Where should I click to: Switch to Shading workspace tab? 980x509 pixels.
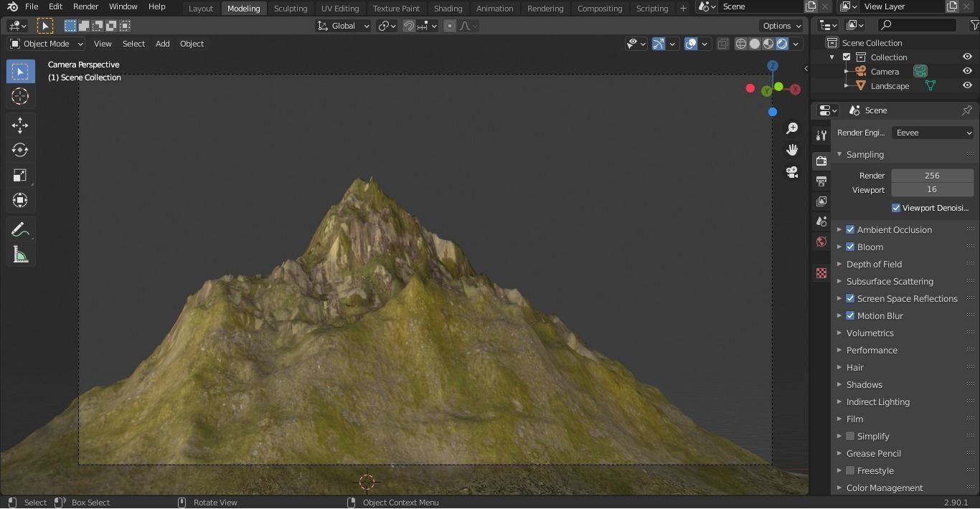tap(448, 8)
